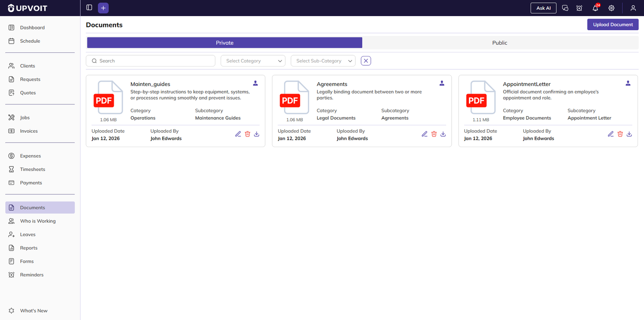Open the settings gear icon

point(611,8)
